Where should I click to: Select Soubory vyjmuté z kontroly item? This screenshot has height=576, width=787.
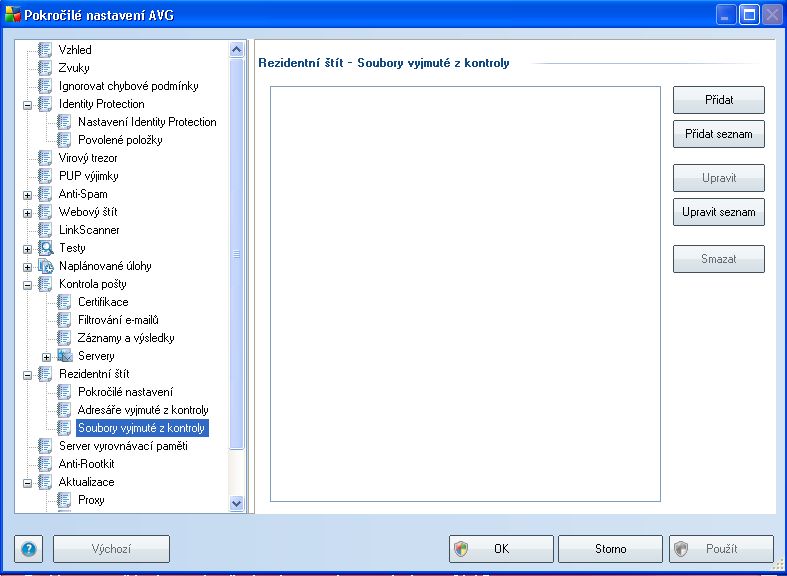(x=142, y=428)
